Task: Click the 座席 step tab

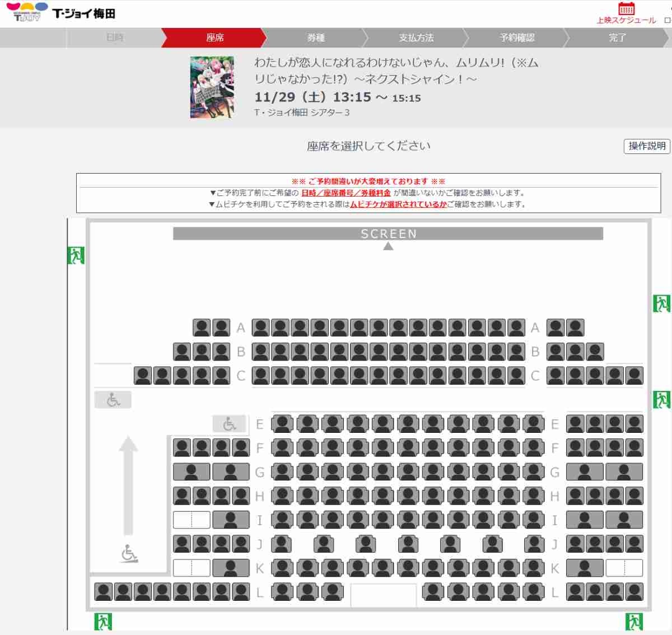Action: (215, 38)
